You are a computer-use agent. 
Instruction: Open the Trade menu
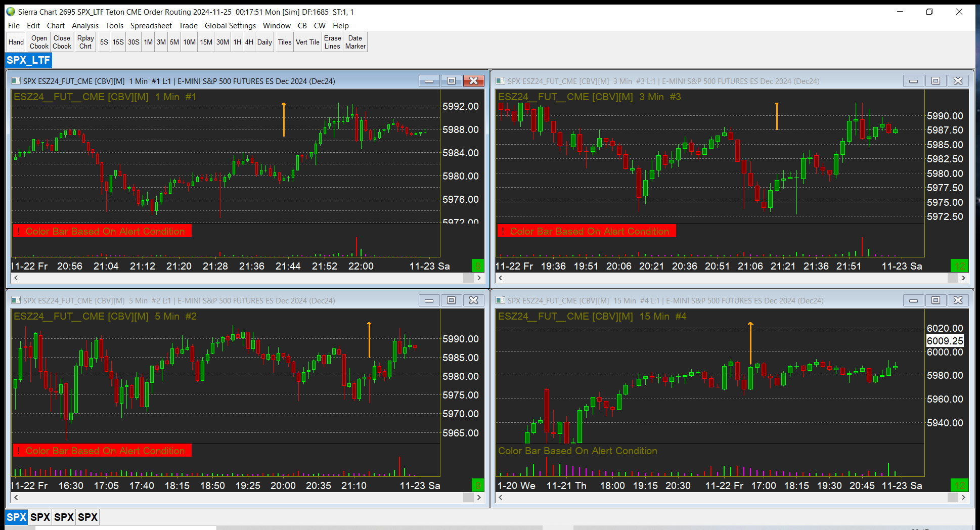(x=188, y=26)
